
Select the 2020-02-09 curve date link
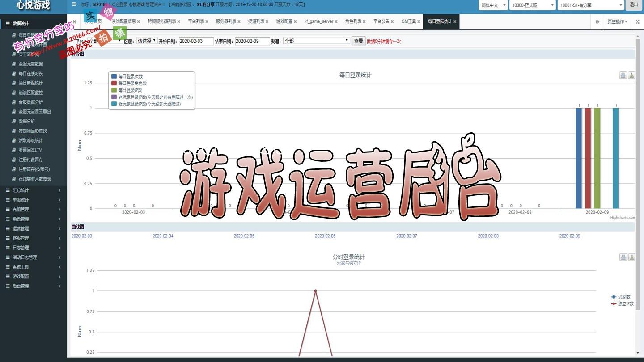tap(570, 236)
